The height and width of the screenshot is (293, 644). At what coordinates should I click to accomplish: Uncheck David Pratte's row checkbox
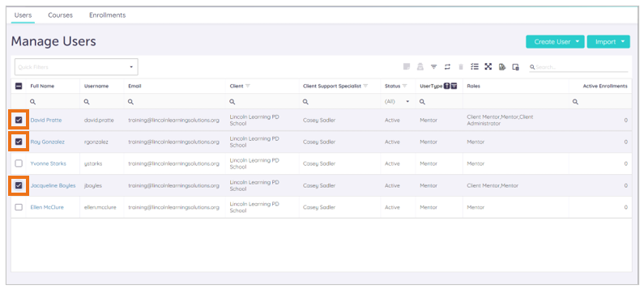(19, 120)
